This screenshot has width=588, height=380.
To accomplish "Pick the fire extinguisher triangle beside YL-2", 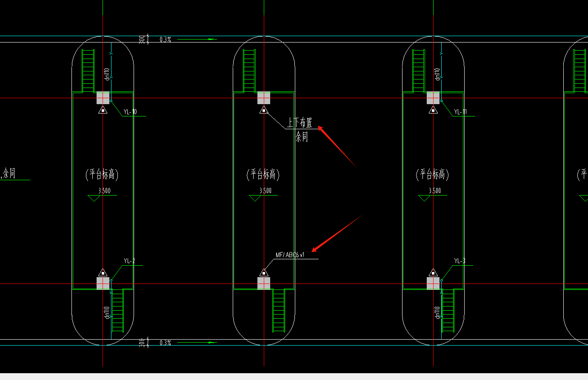I will (103, 272).
